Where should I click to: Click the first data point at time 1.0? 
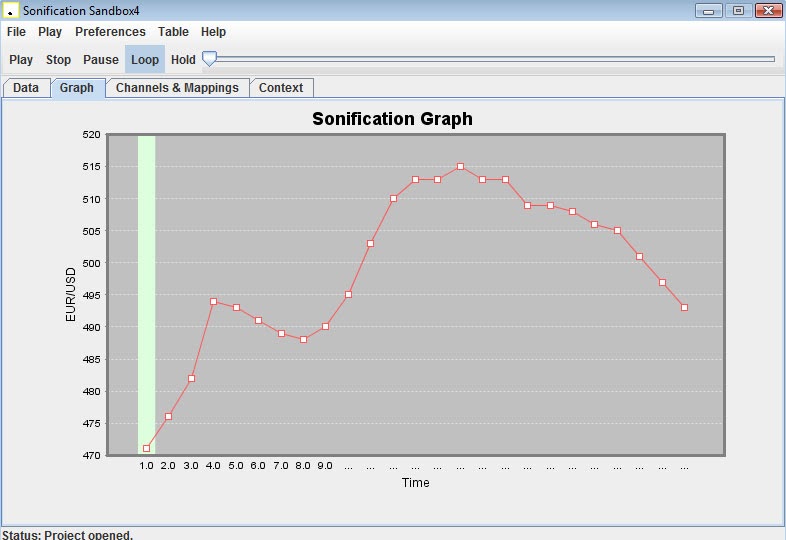click(146, 449)
